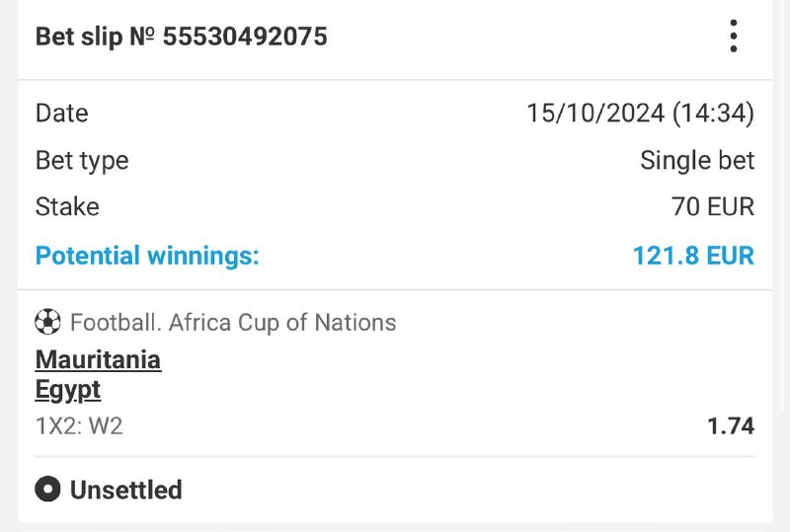Click the Unsettled status circle icon
The height and width of the screenshot is (532, 790).
point(47,490)
